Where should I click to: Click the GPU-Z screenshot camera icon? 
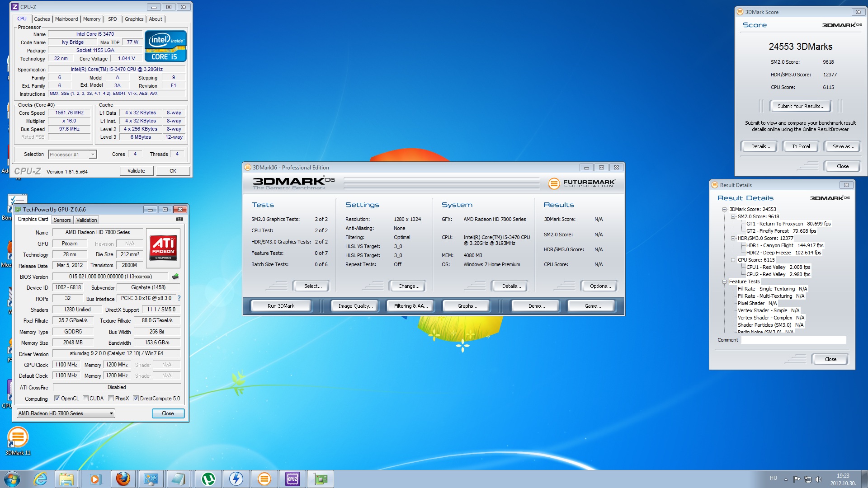click(x=179, y=219)
